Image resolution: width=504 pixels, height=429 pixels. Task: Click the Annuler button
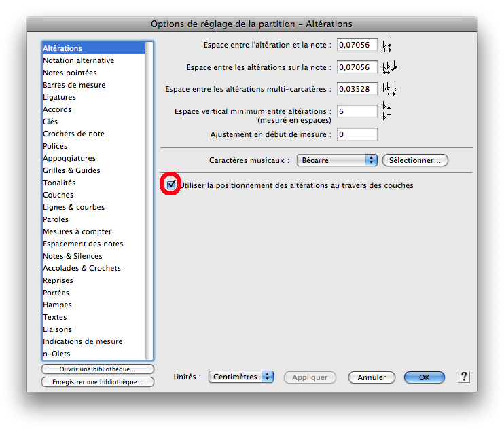(372, 377)
